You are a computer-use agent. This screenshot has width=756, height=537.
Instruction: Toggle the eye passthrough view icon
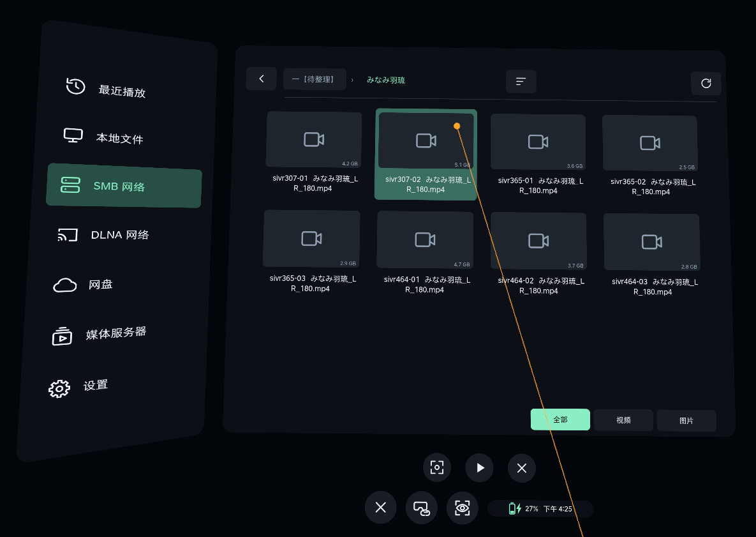[463, 508]
